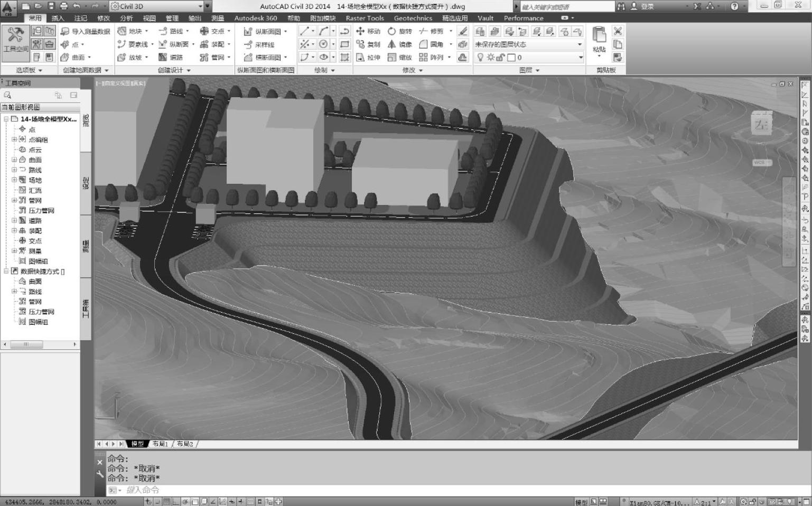Viewport: 812px width, 506px height.
Task: Switch to the 模型 model tab
Action: 137,444
